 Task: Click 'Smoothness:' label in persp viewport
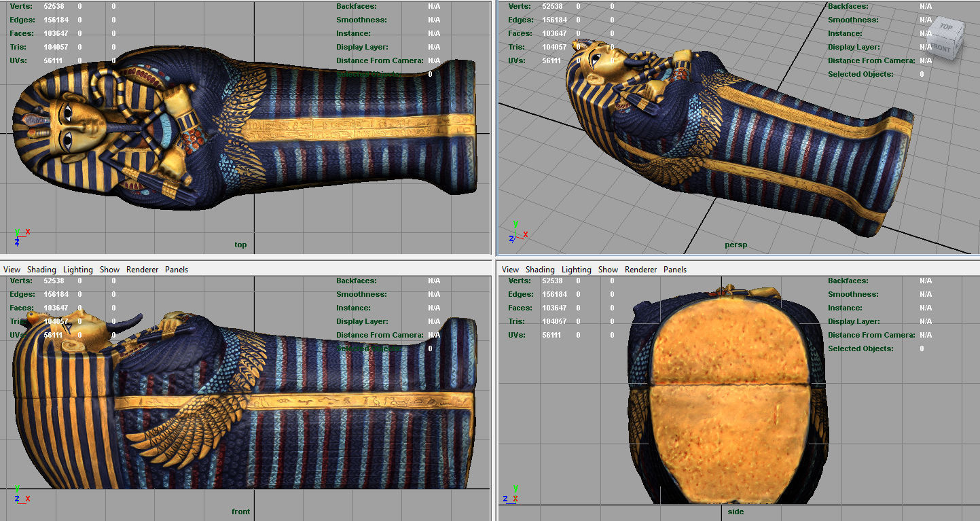(x=854, y=20)
